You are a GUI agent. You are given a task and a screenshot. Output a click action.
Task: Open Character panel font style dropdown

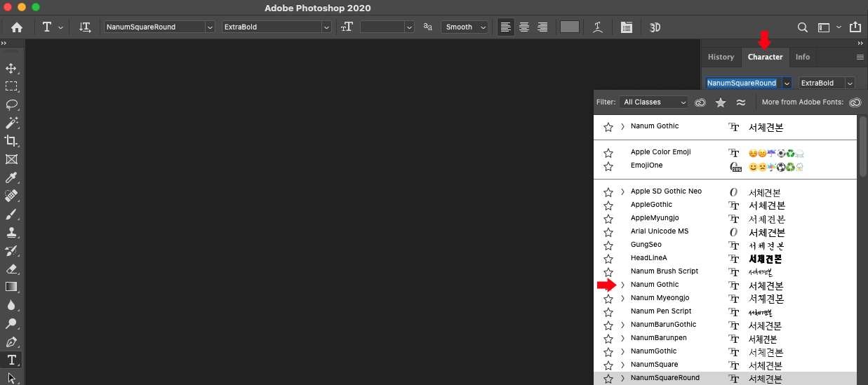(x=850, y=83)
